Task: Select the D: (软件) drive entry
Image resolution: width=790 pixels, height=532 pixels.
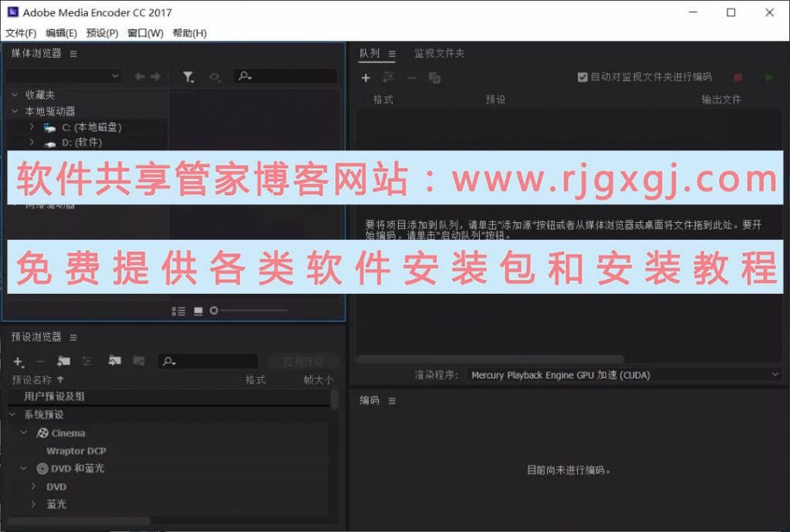Action: coord(82,143)
